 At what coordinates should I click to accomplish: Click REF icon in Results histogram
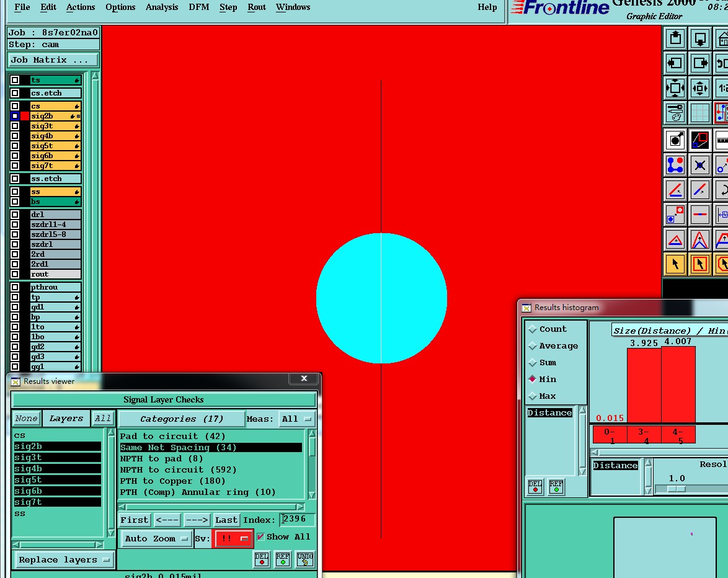(556, 487)
